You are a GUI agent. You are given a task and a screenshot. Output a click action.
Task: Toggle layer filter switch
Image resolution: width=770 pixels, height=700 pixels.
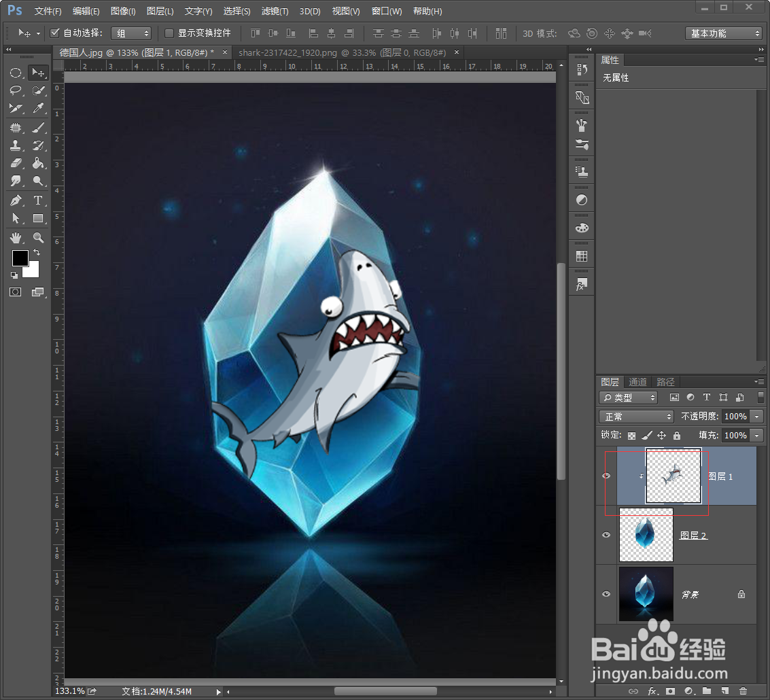[x=760, y=397]
